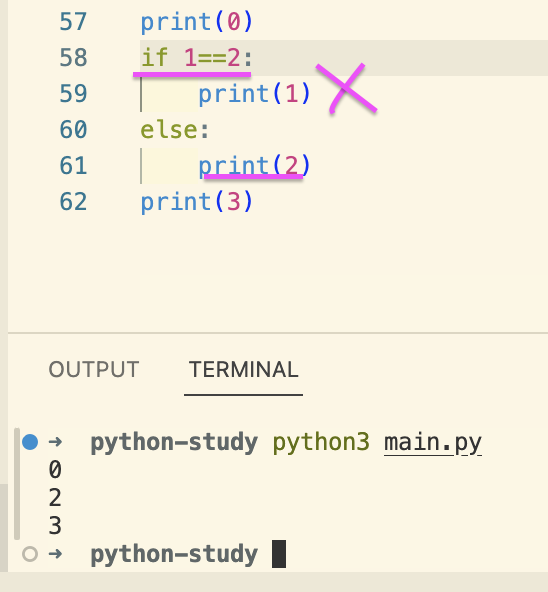Click the print(3) statement

(196, 202)
